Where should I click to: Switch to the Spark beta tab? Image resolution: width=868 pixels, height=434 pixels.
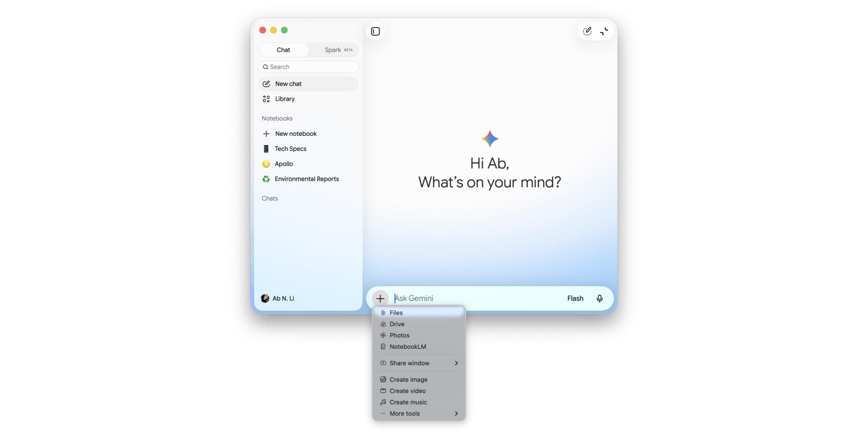point(339,50)
